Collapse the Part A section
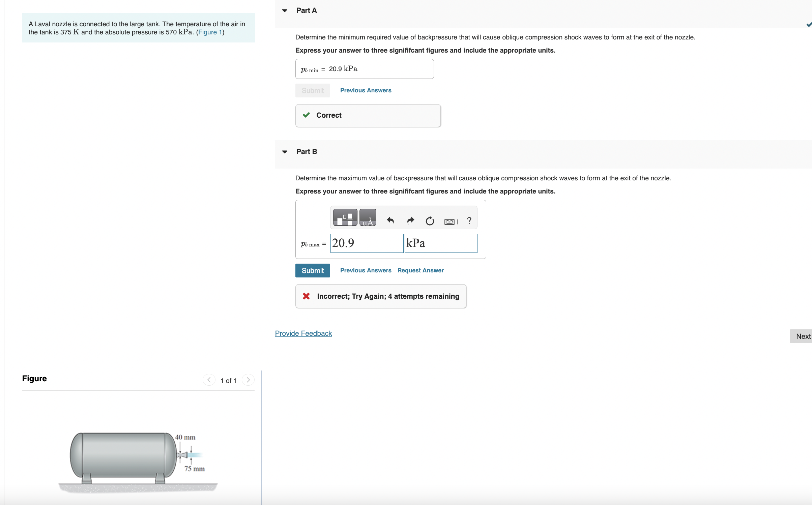 (285, 10)
